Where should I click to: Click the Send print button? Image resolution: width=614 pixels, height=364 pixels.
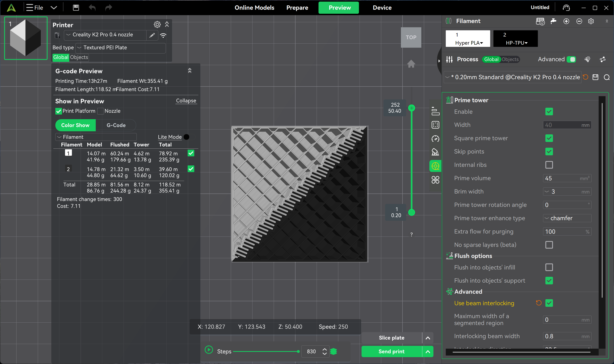tap(391, 352)
